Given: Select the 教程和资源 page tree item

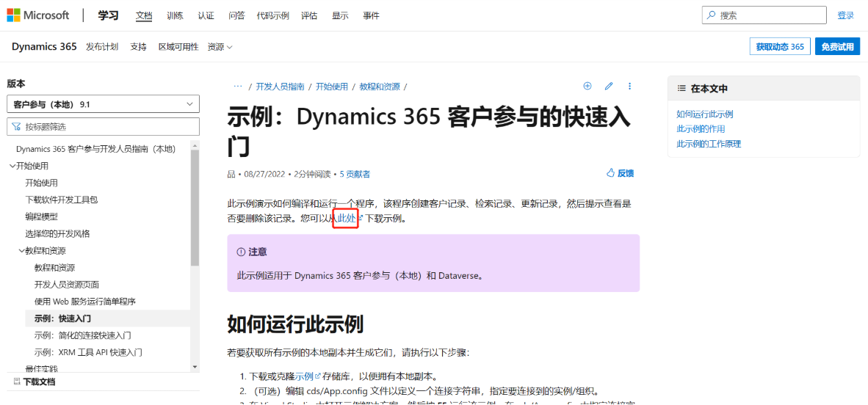Looking at the screenshot, I should click(54, 268).
